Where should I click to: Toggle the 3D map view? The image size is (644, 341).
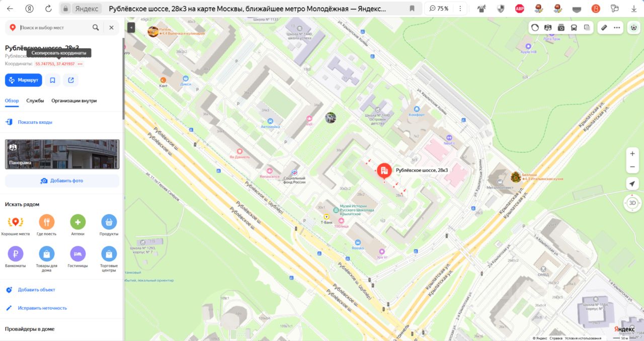point(632,203)
